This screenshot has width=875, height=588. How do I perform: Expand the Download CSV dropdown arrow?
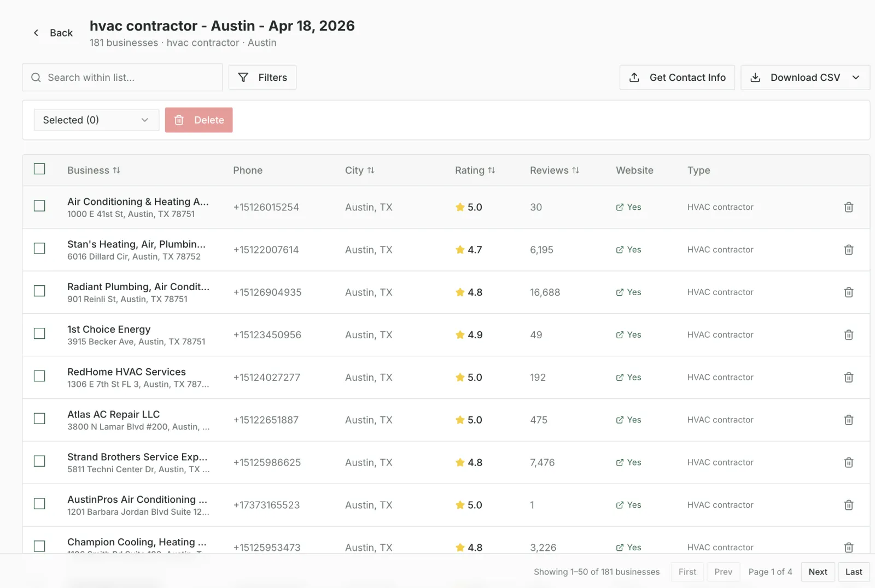(856, 78)
